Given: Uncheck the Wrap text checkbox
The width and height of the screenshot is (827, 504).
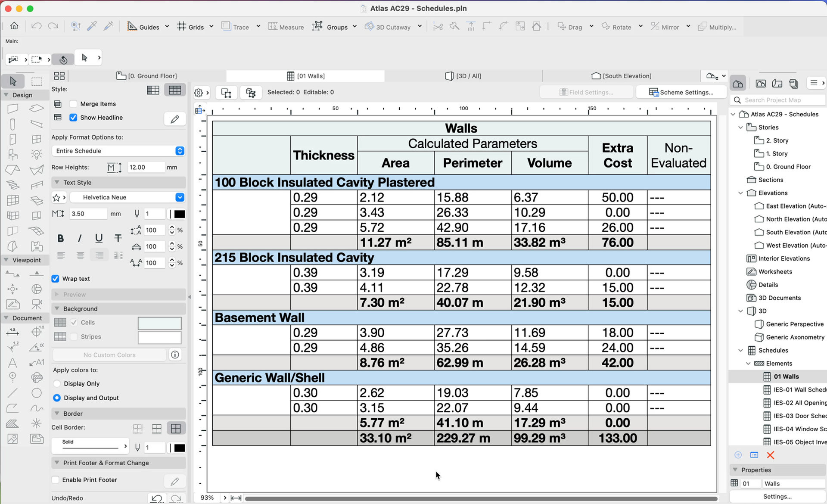Looking at the screenshot, I should click(x=56, y=279).
